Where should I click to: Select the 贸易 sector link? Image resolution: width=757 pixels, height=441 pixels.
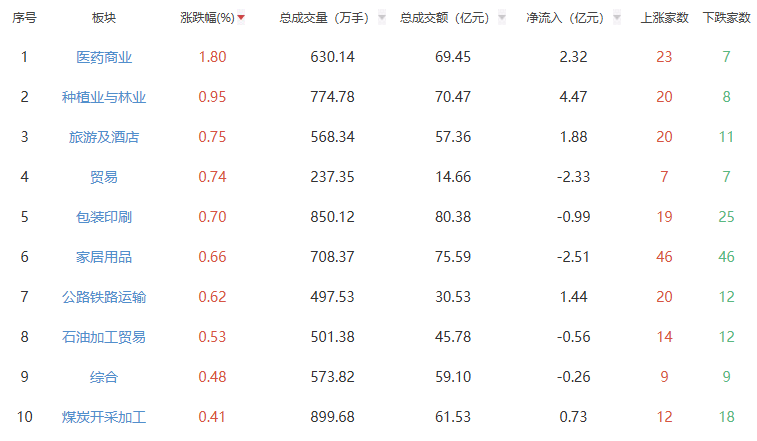104,177
